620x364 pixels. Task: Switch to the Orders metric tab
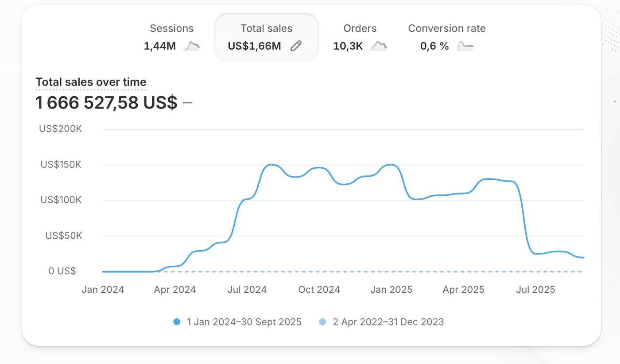click(x=360, y=37)
